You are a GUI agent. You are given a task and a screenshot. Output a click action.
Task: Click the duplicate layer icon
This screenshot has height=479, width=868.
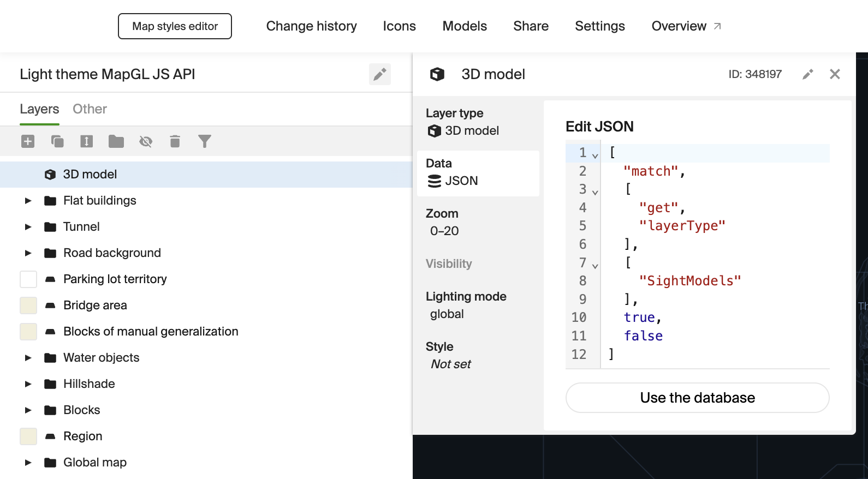[57, 142]
